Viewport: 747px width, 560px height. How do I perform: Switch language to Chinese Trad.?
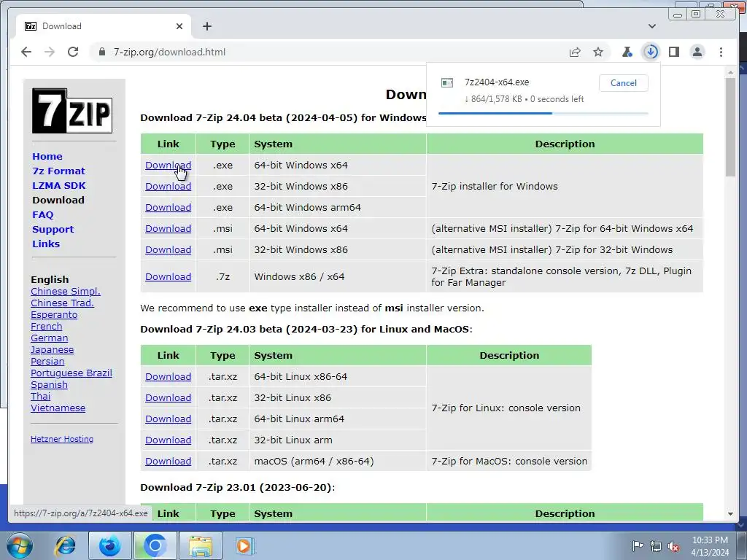click(63, 303)
